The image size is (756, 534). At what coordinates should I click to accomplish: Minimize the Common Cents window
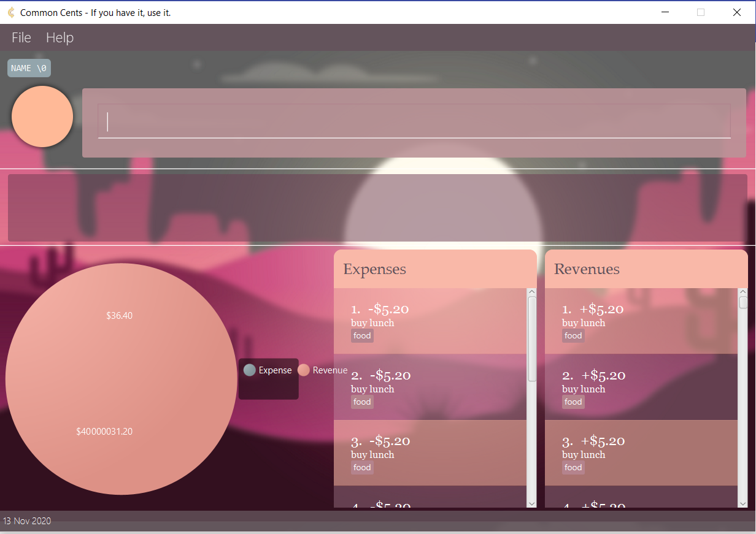665,12
